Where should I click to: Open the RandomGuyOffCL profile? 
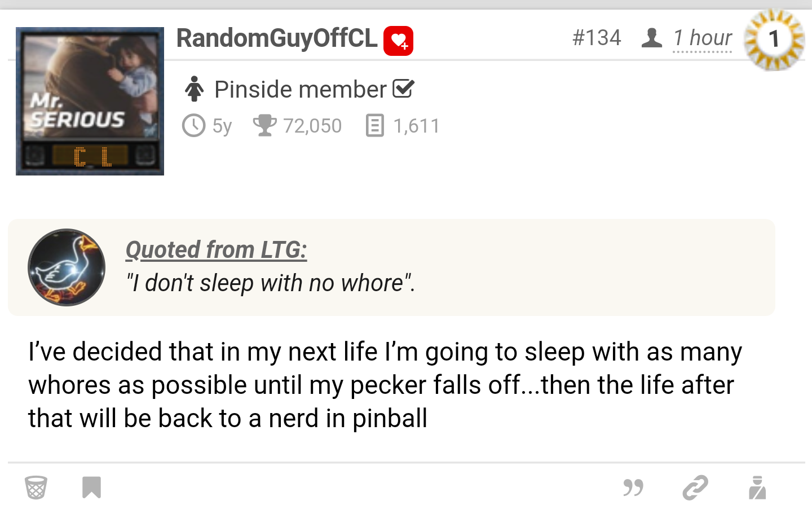pos(276,38)
